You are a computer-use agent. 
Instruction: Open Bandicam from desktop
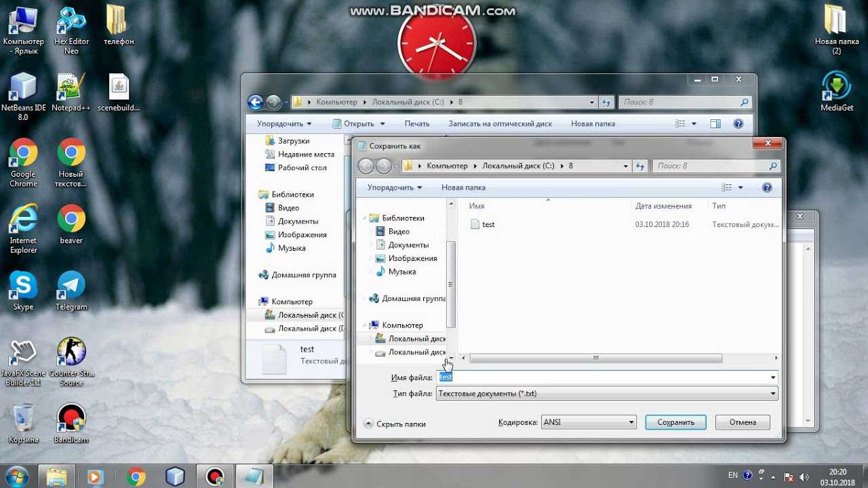tap(71, 413)
